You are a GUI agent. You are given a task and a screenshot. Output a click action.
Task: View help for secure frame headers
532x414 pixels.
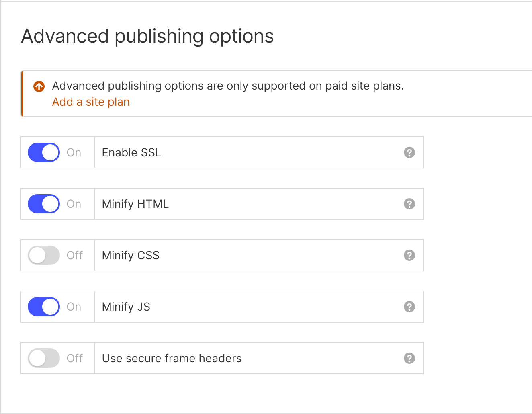coord(409,358)
